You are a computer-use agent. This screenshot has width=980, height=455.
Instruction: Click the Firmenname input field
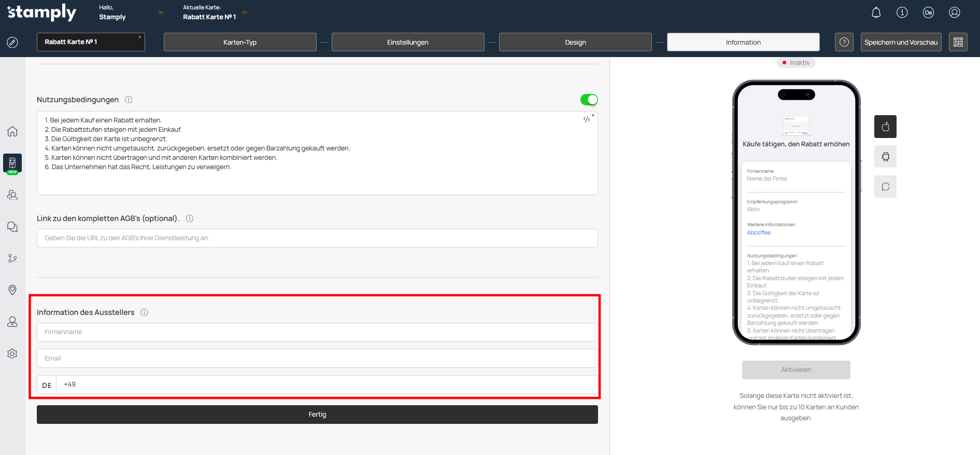click(317, 332)
